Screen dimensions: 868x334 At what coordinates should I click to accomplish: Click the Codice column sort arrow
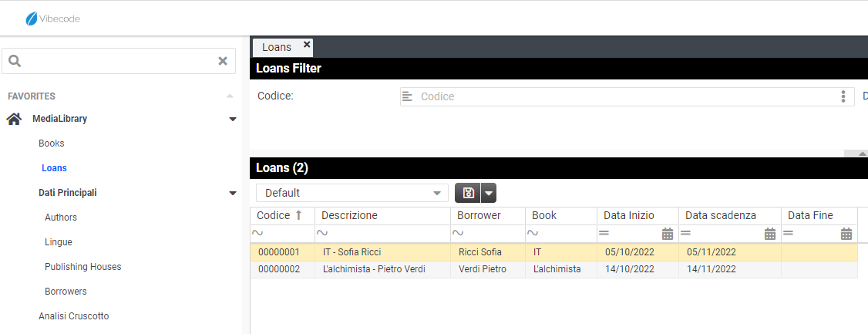click(299, 215)
